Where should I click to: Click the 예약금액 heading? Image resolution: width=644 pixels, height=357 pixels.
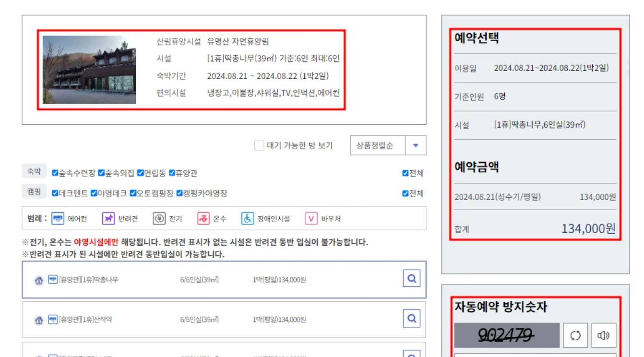pos(477,167)
